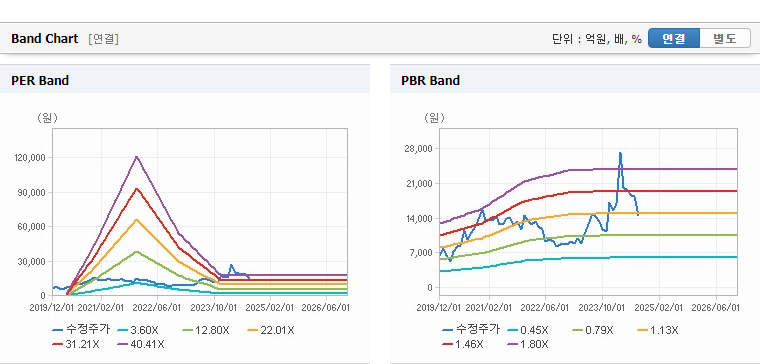This screenshot has height=364, width=760.
Task: Toggle the 22.01X legend entry
Action: (x=270, y=330)
